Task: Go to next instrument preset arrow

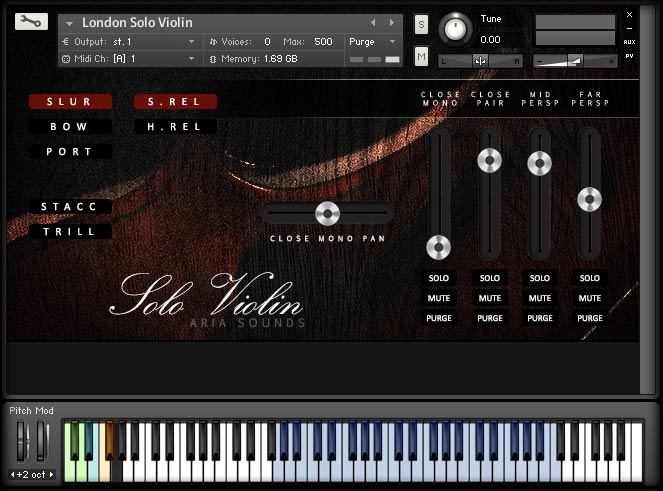Action: coord(392,22)
